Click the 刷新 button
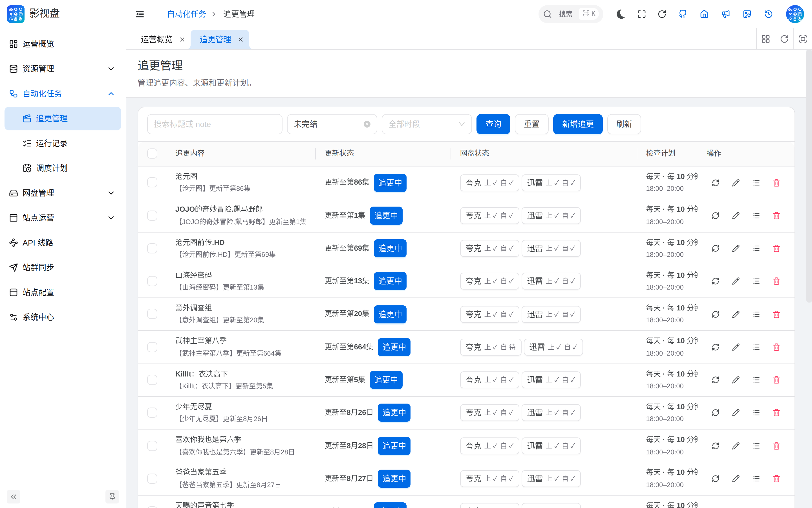Screen dimensions: 812x508 click(x=624, y=124)
